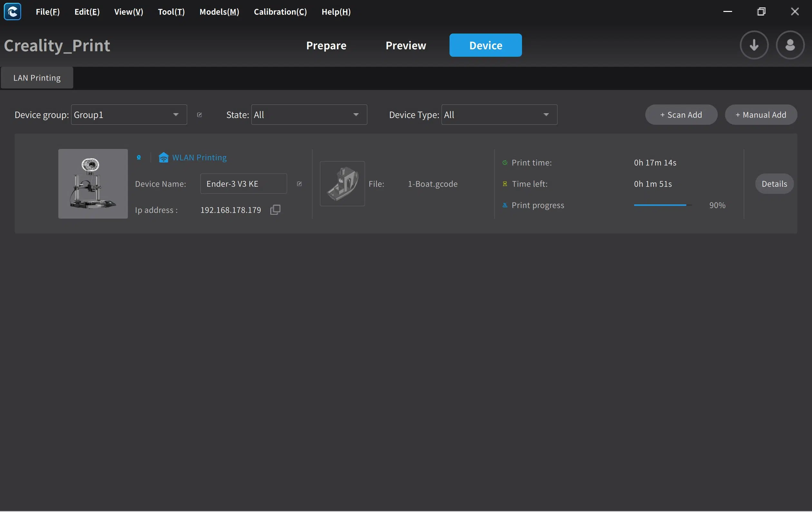The height and width of the screenshot is (512, 812).
Task: Select the LAN Printing tab
Action: coord(37,78)
